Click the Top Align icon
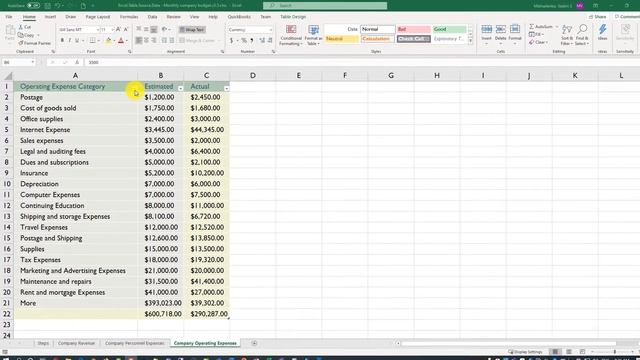The height and width of the screenshot is (360, 640). (x=139, y=29)
